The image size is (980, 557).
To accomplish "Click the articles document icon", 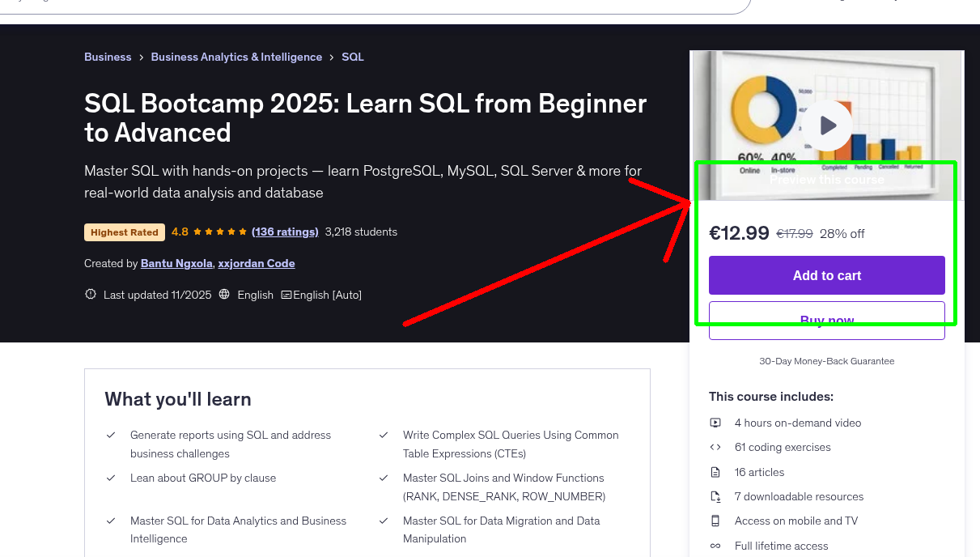I will click(715, 472).
